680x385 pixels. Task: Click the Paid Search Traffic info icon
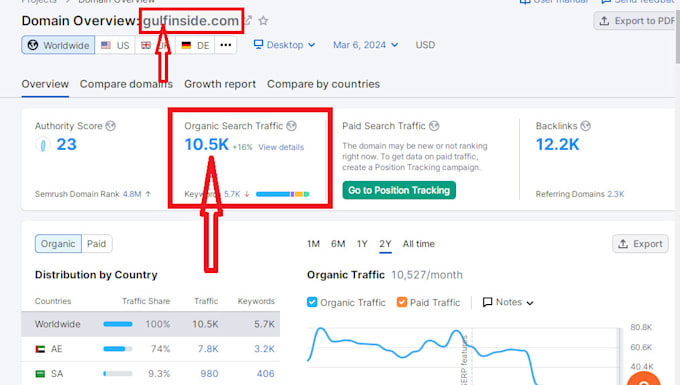434,126
